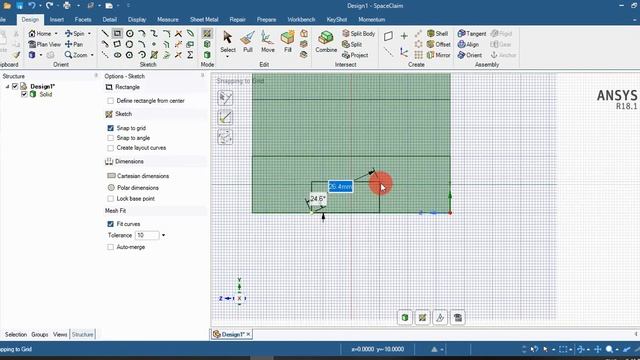Choose the Spline sketch tool
This screenshot has width=640, height=360.
(154, 33)
